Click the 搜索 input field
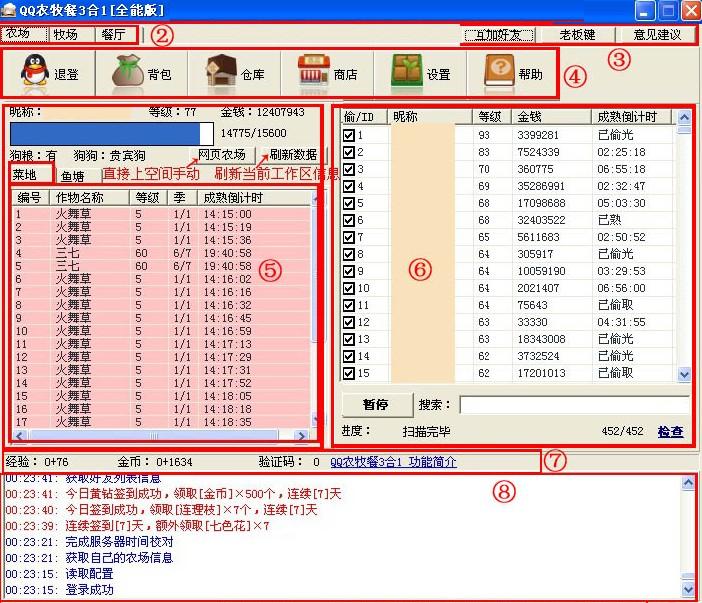 click(575, 405)
